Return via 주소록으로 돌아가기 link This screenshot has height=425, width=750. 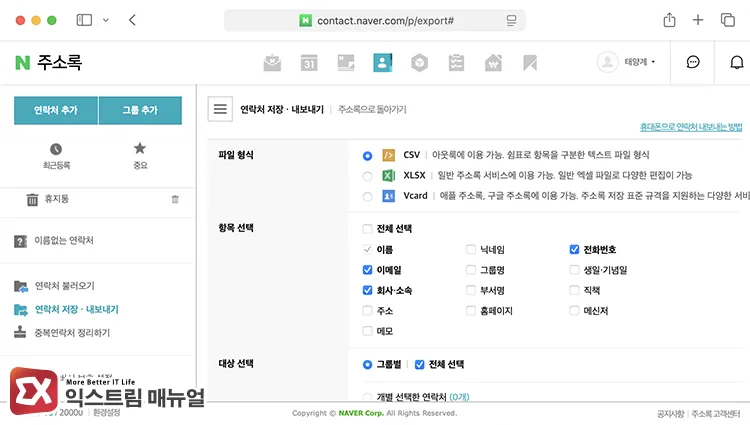(372, 109)
